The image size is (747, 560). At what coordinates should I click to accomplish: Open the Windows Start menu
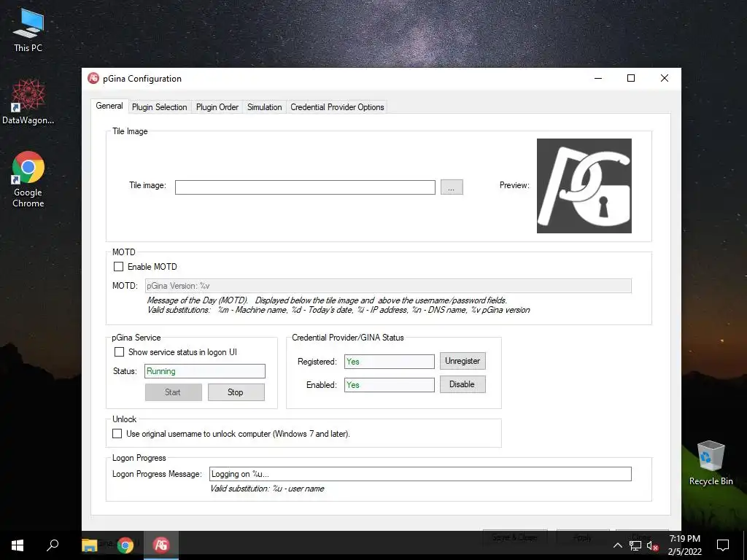coord(18,545)
